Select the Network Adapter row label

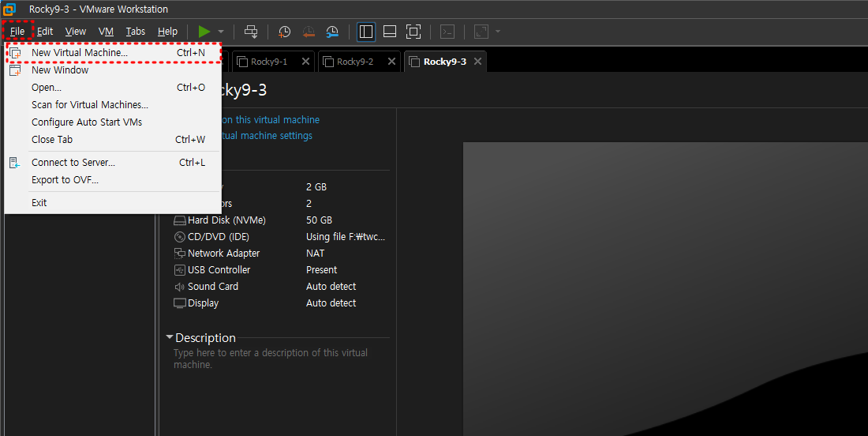(x=223, y=254)
